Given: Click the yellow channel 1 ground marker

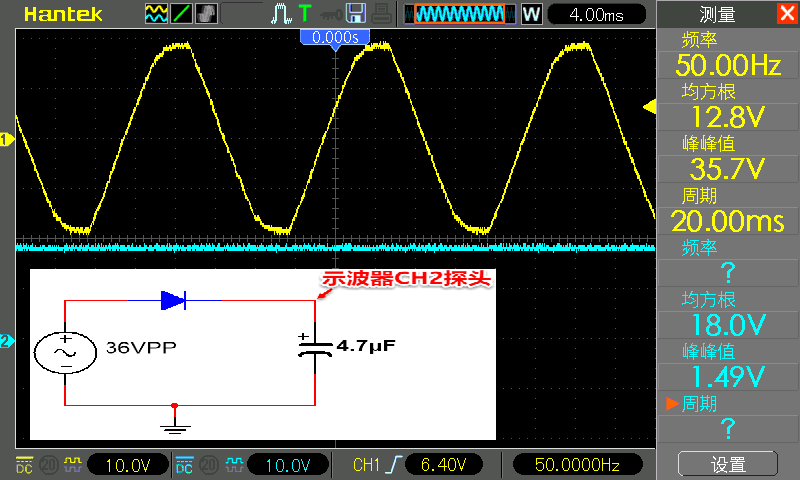Looking at the screenshot, I should click(x=7, y=139).
